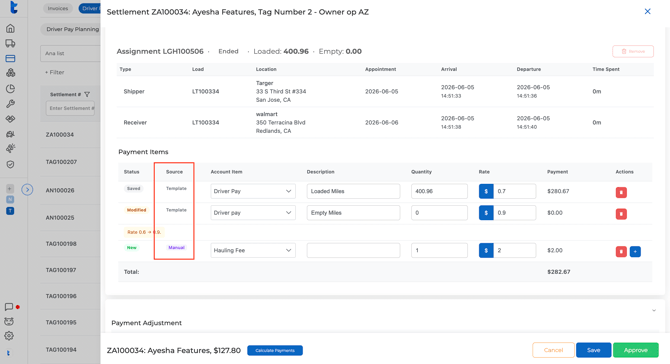Viewport: 670px width, 364px height.
Task: Expand the sidebar with the circled arrow
Action: [x=27, y=189]
